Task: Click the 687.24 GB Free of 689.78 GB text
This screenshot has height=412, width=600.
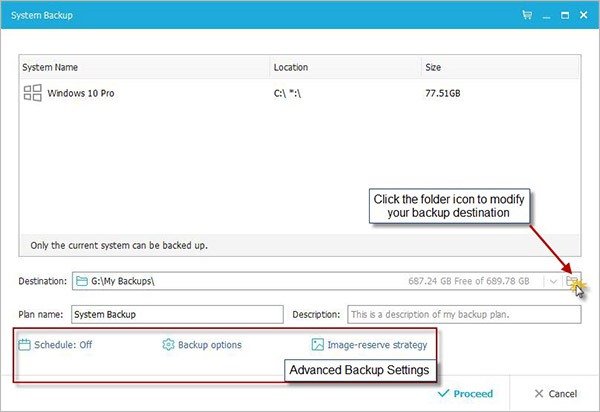Action: [469, 281]
